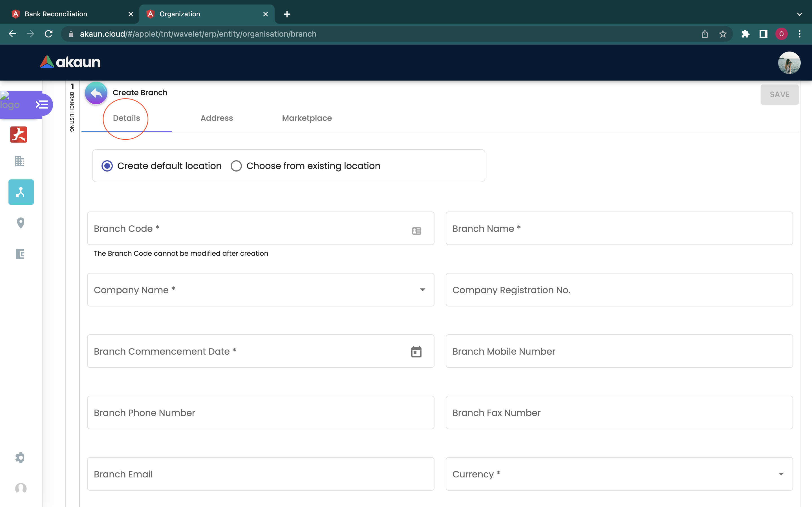812x507 pixels.
Task: Switch to the Address tab
Action: coord(217,118)
